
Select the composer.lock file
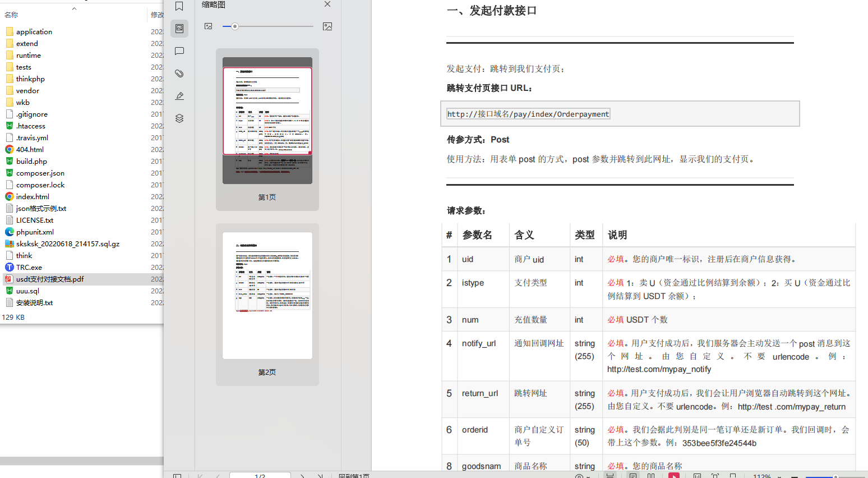[x=40, y=185]
